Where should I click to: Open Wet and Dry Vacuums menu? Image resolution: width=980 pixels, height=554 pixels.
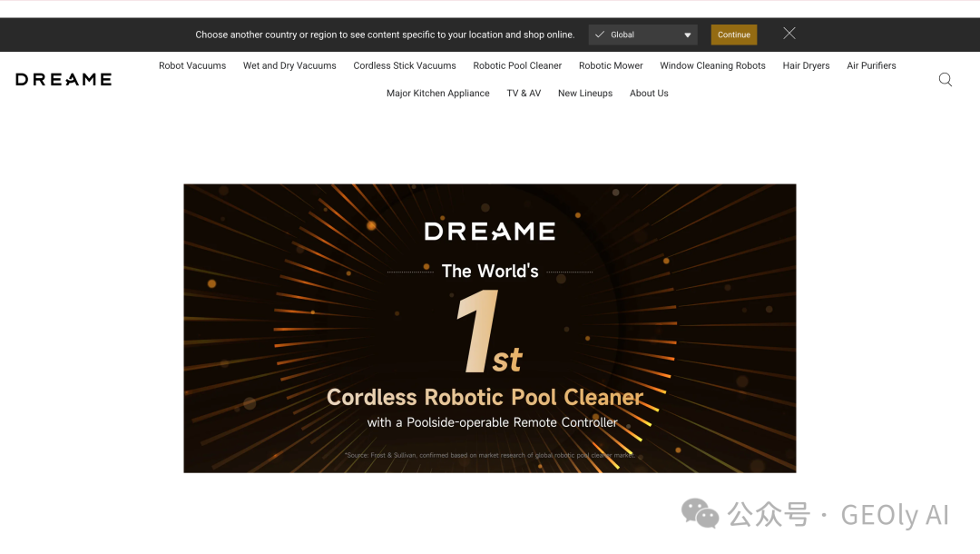[x=289, y=65]
